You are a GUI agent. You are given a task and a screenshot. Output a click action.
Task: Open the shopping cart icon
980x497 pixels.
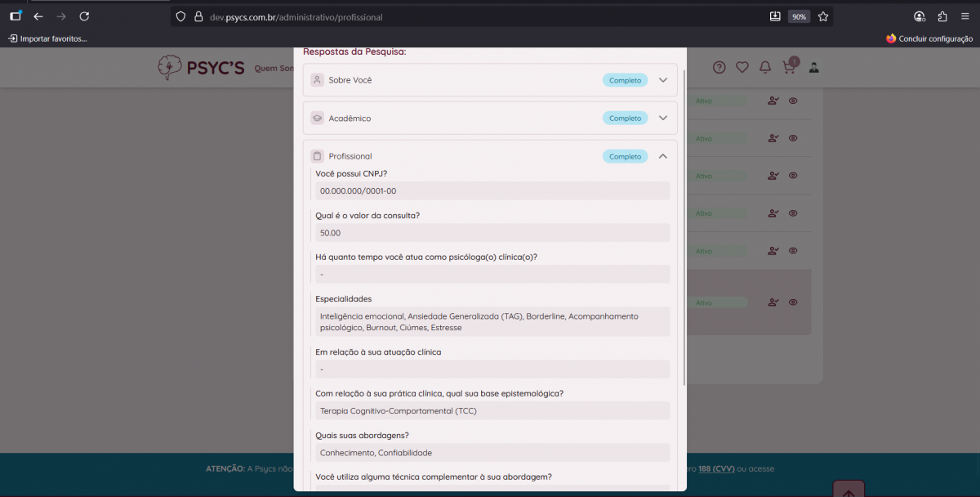789,68
